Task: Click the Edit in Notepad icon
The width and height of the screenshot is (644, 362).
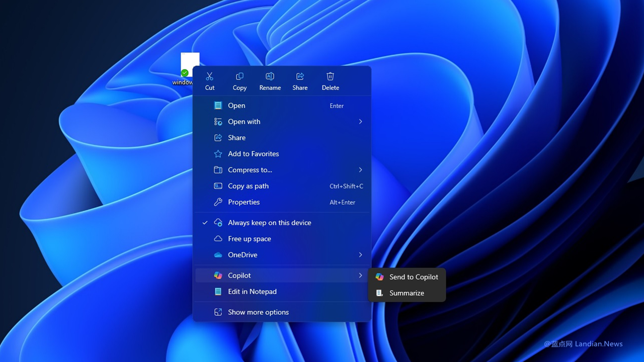Action: tap(218, 292)
